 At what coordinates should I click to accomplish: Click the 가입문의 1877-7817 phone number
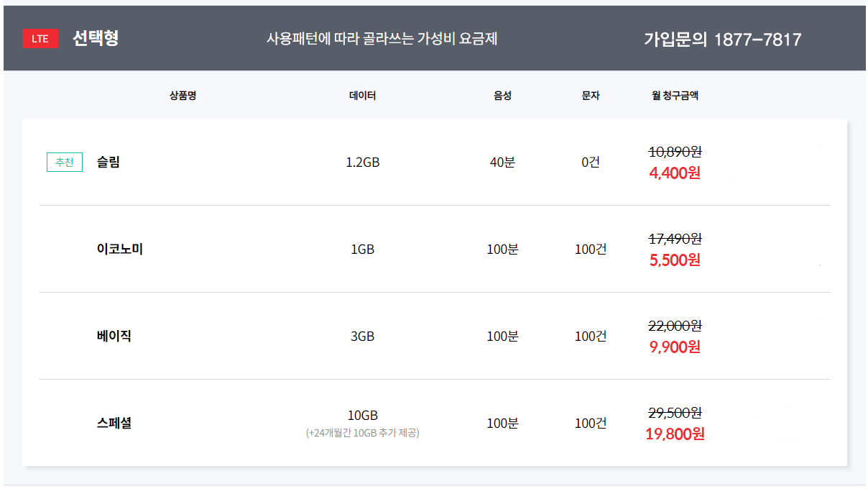click(722, 40)
